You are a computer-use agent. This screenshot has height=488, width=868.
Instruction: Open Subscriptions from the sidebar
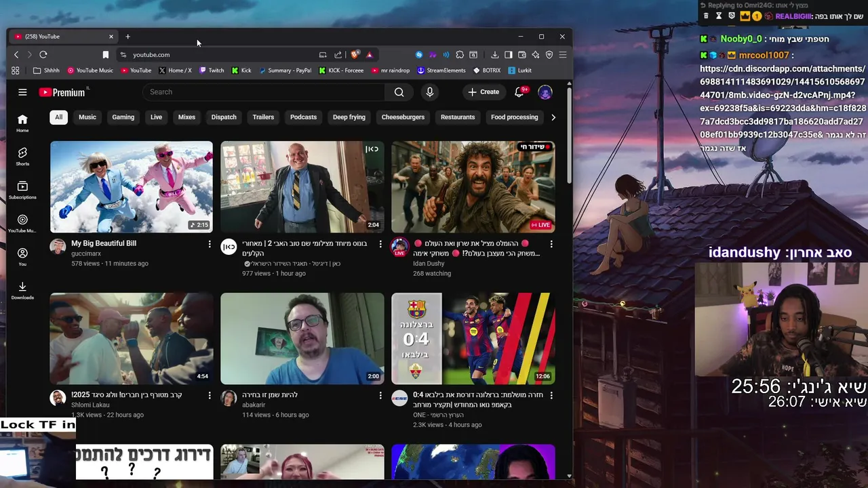[22, 190]
